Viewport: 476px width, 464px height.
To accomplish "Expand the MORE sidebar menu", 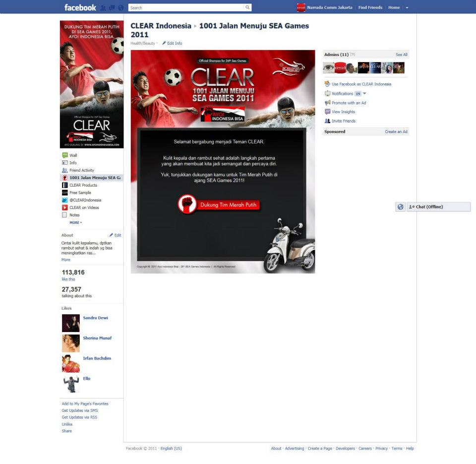I will coord(75,223).
